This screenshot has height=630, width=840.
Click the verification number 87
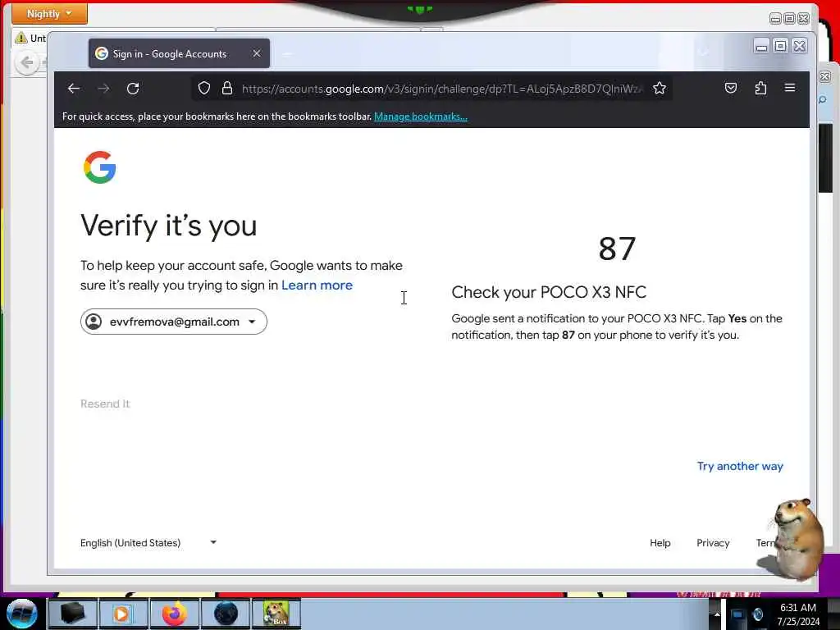(617, 249)
